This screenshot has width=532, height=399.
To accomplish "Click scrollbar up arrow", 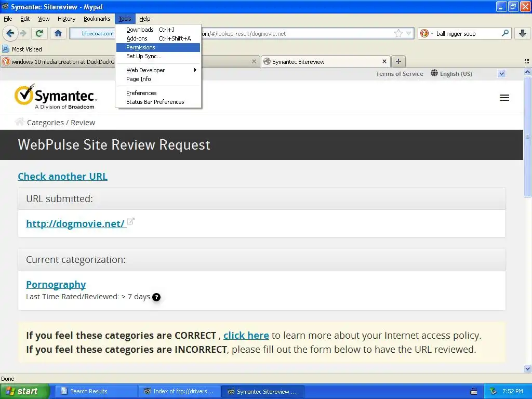I will 527,72.
